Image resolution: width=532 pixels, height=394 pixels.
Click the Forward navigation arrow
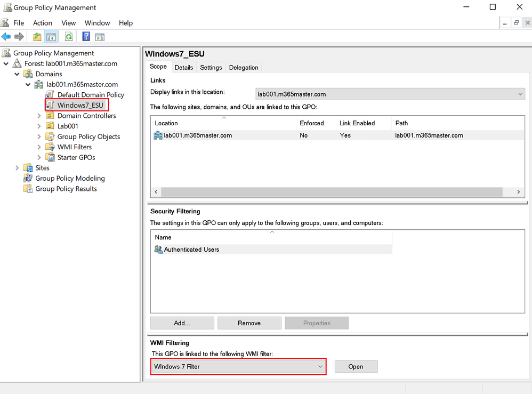coord(19,36)
